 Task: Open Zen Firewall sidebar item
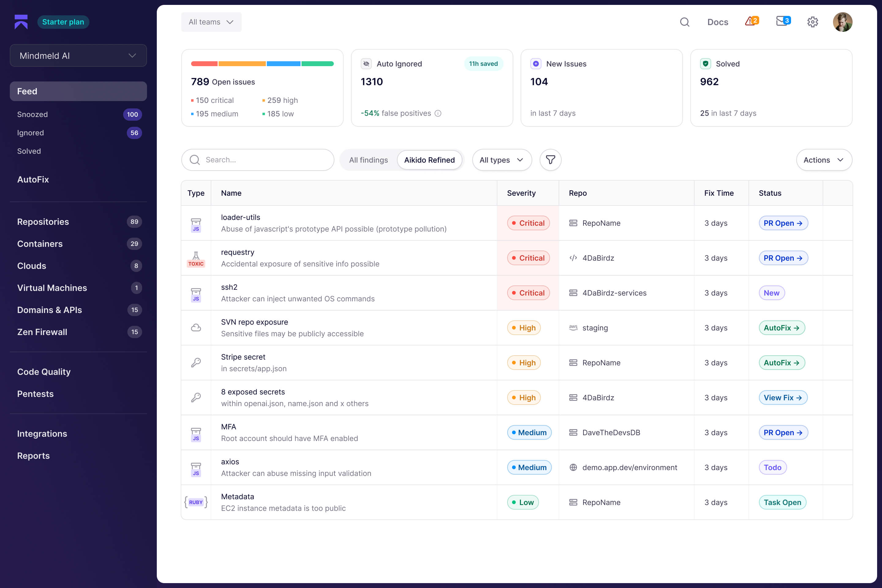point(42,332)
